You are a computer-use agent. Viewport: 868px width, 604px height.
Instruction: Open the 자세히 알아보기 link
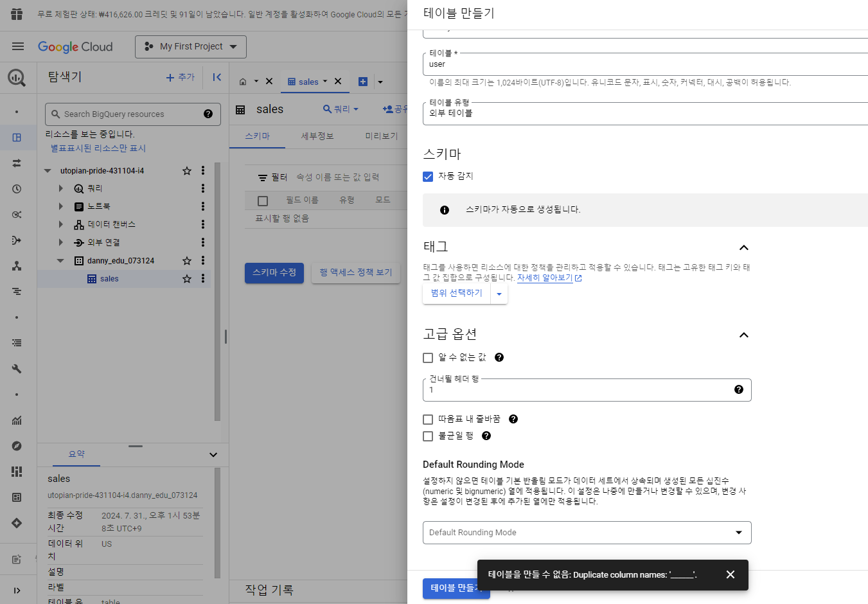point(549,278)
